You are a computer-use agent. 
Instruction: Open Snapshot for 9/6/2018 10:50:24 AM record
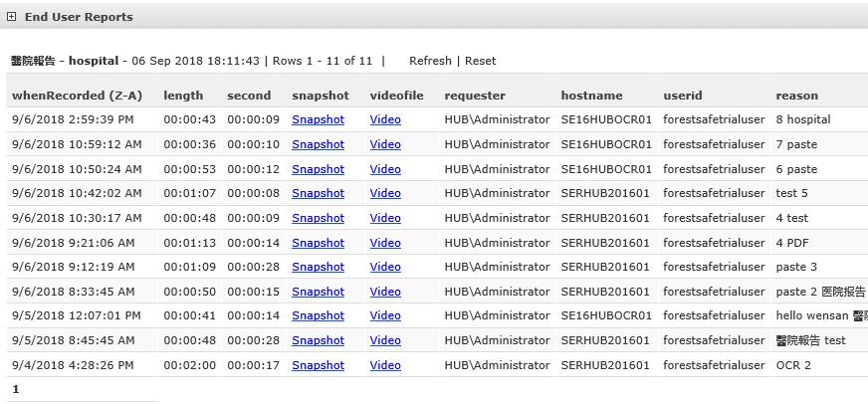pos(318,169)
